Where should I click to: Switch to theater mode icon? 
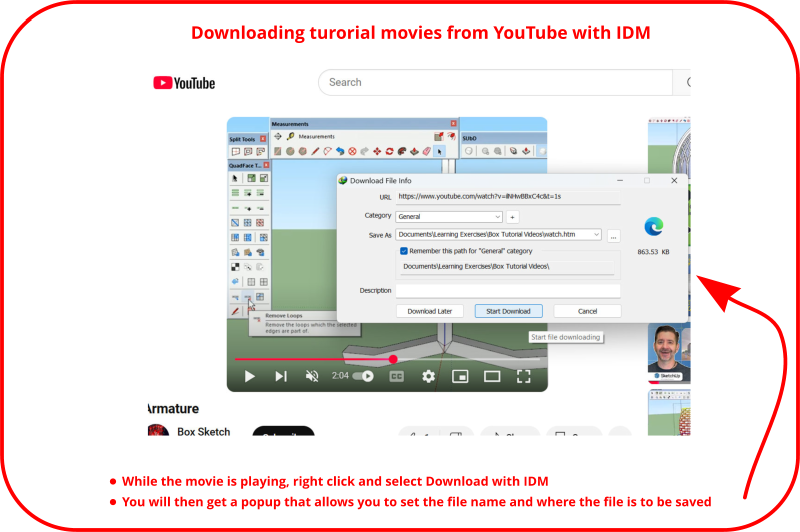[x=492, y=376]
